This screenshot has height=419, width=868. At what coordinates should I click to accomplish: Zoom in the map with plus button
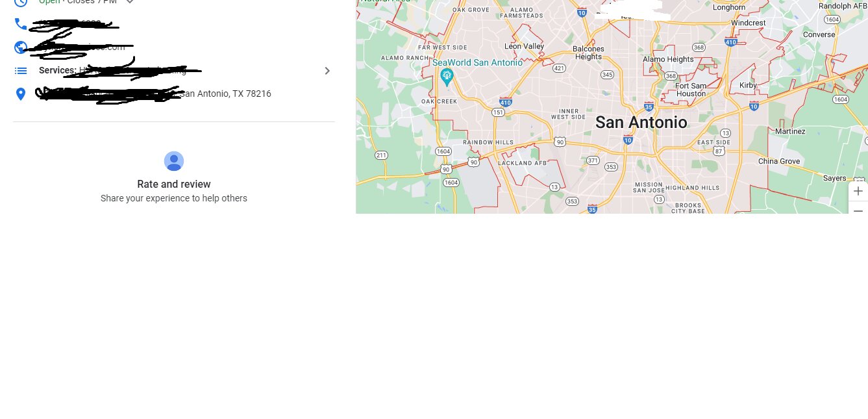coord(858,191)
